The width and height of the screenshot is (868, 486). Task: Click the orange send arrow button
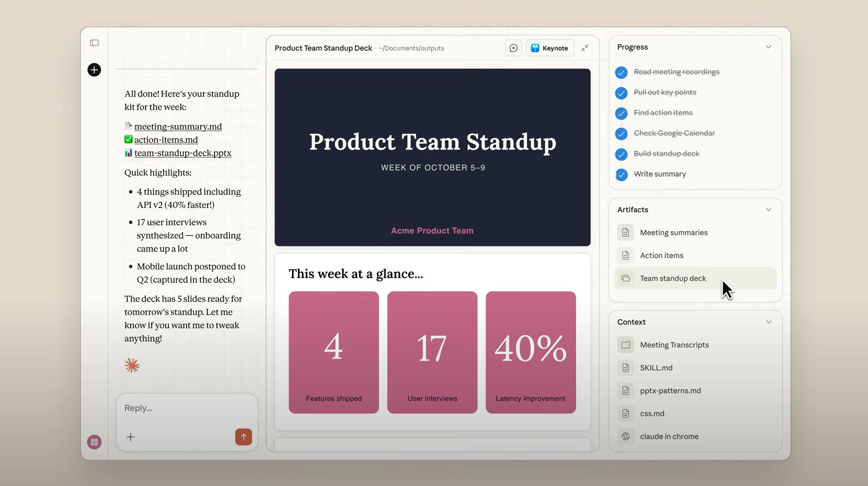[243, 437]
